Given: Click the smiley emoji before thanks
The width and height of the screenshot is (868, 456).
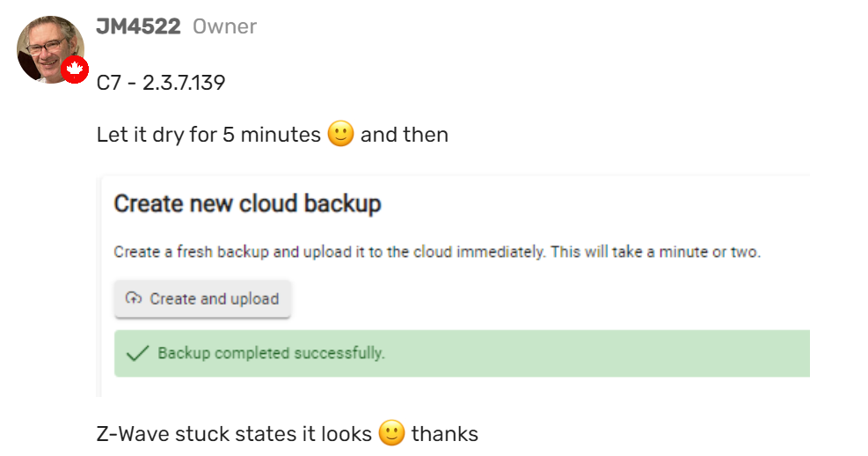Looking at the screenshot, I should (x=392, y=433).
